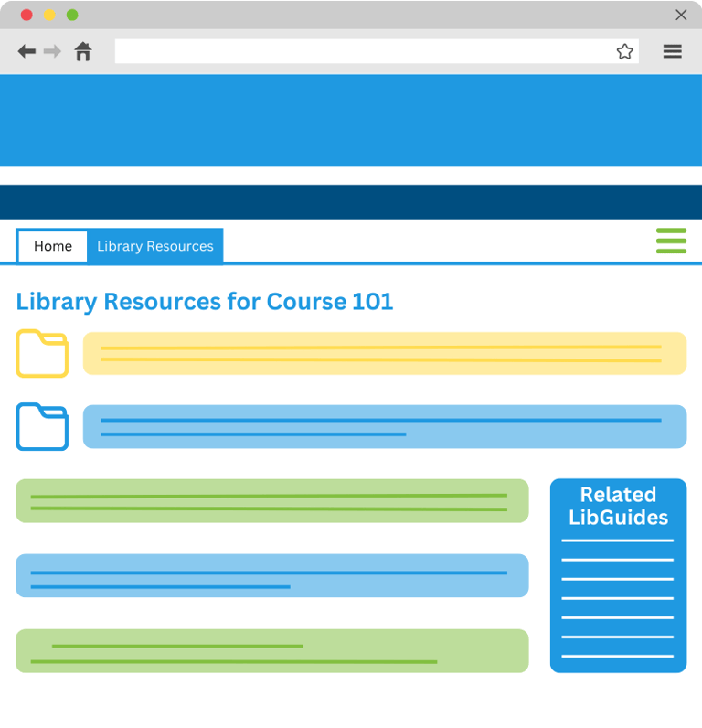The image size is (702, 728).
Task: Click the browser forward arrow
Action: click(x=53, y=51)
